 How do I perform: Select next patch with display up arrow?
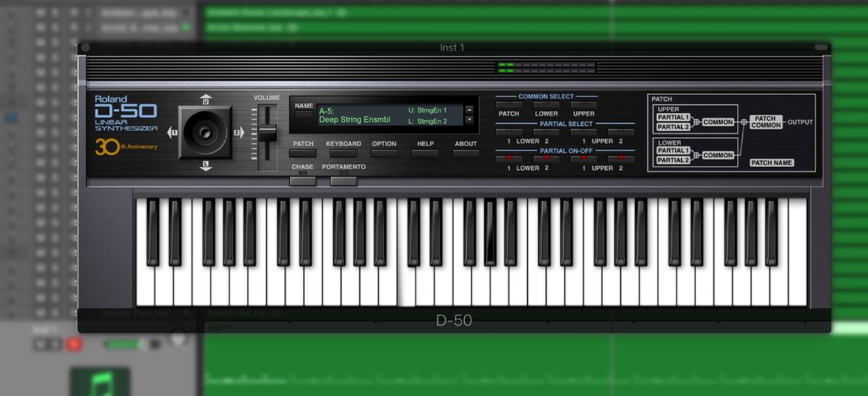point(469,110)
